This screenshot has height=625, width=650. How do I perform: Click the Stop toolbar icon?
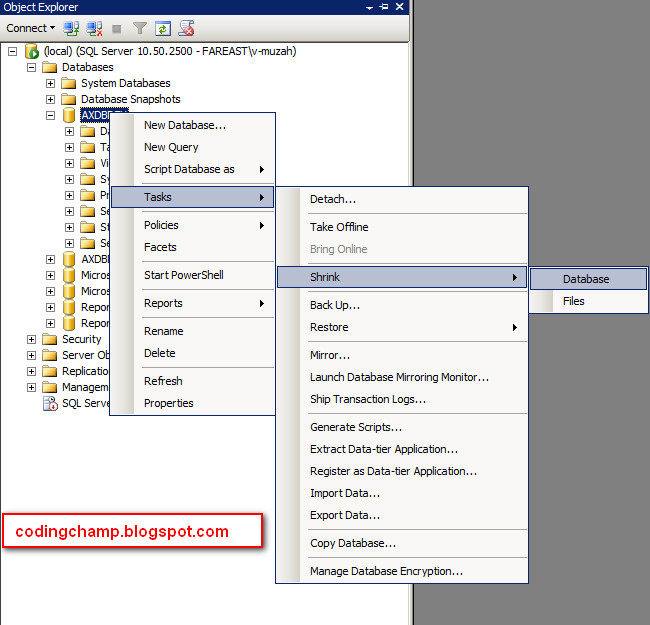[117, 29]
